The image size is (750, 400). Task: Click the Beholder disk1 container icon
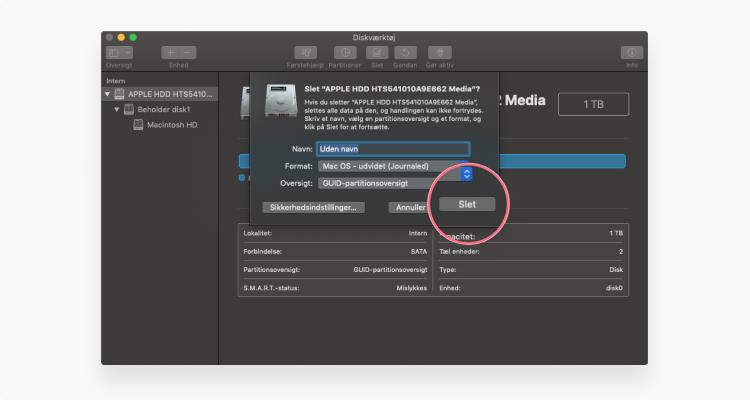tap(129, 110)
